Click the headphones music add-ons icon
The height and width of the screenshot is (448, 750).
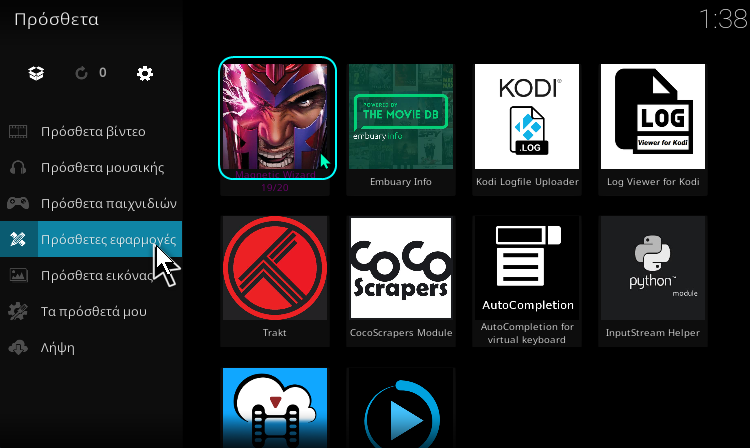tap(18, 167)
